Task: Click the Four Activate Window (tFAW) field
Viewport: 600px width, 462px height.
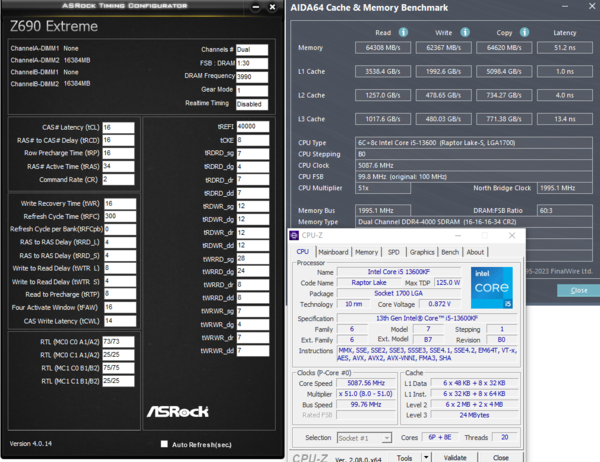Action: [120, 307]
